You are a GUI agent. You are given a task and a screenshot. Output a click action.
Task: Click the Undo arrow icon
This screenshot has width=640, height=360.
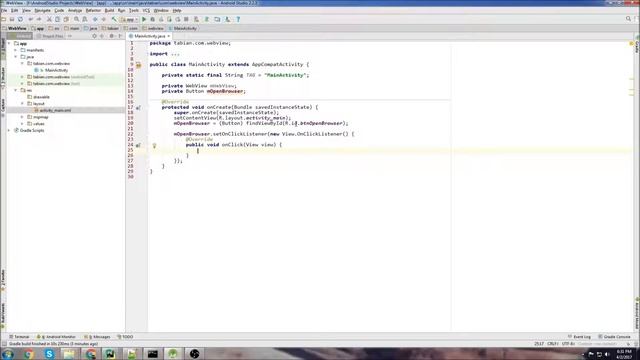point(31,19)
